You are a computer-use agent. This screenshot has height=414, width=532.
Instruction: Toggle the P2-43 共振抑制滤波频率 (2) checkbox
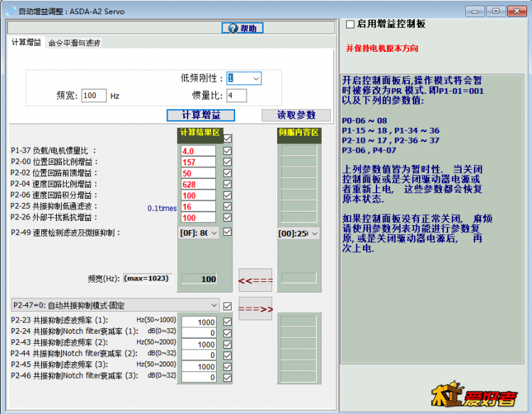coord(227,344)
